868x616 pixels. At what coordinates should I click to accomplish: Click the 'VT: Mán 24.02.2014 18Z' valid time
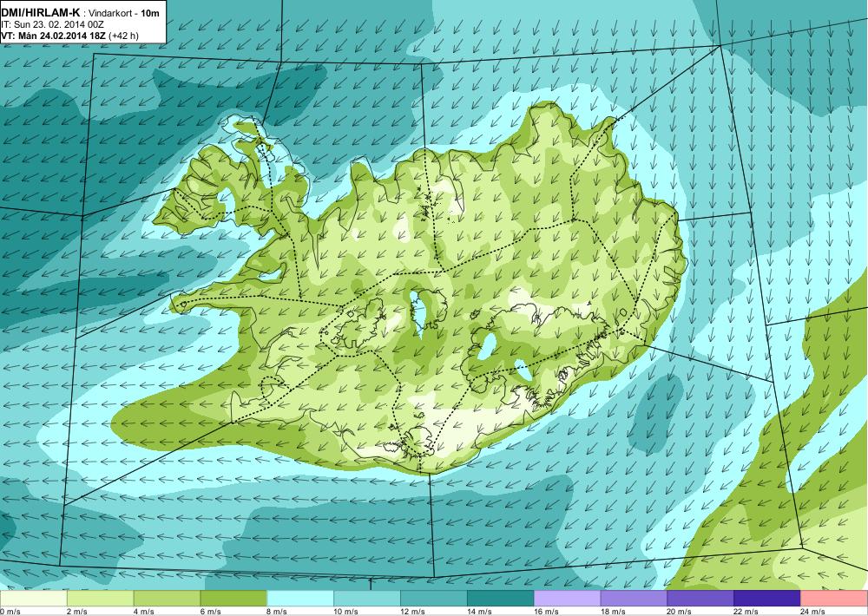(x=54, y=36)
